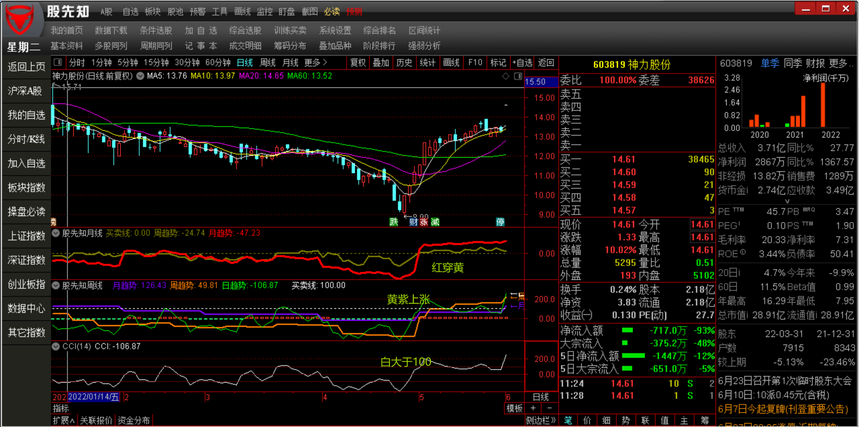859x427 pixels.
Task: Open the red 预测 menu item
Action: click(x=354, y=12)
